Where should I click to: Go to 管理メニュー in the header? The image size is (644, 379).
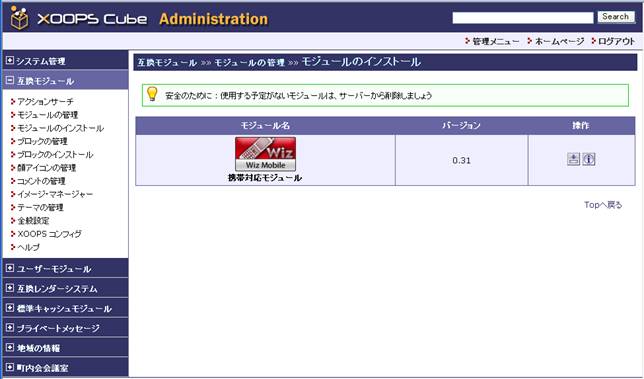click(496, 41)
